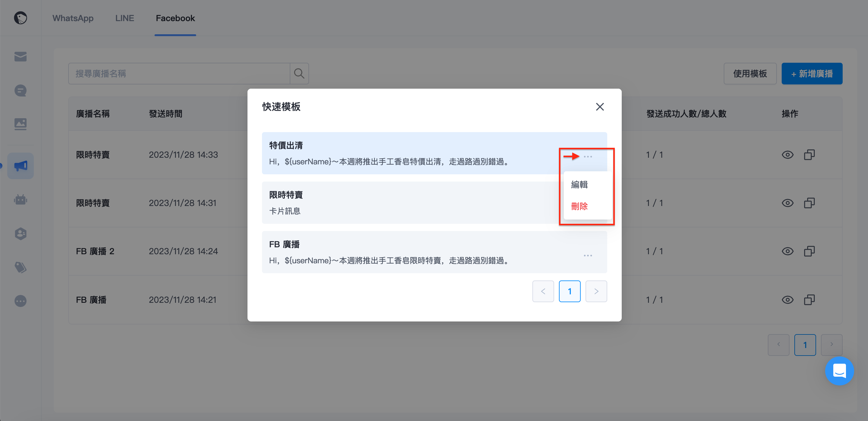Image resolution: width=868 pixels, height=421 pixels.
Task: Go to next page in template dialog
Action: tap(596, 291)
